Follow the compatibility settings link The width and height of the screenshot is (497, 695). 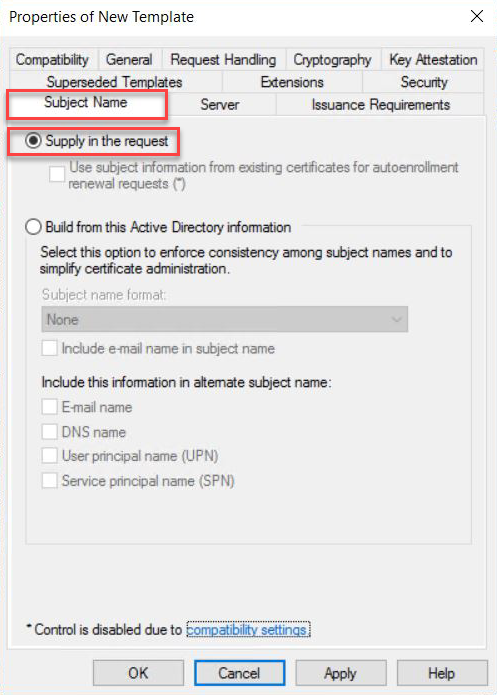[248, 629]
